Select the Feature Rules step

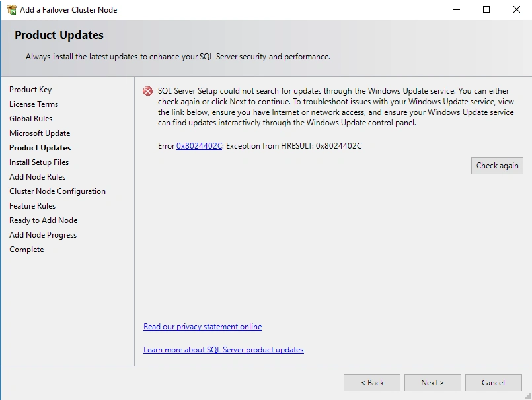(x=32, y=206)
